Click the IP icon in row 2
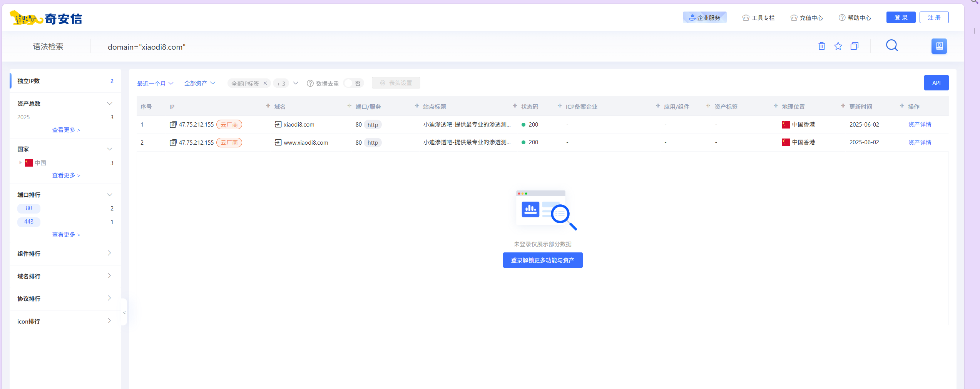Viewport: 980px width, 389px height. pyautogui.click(x=173, y=143)
